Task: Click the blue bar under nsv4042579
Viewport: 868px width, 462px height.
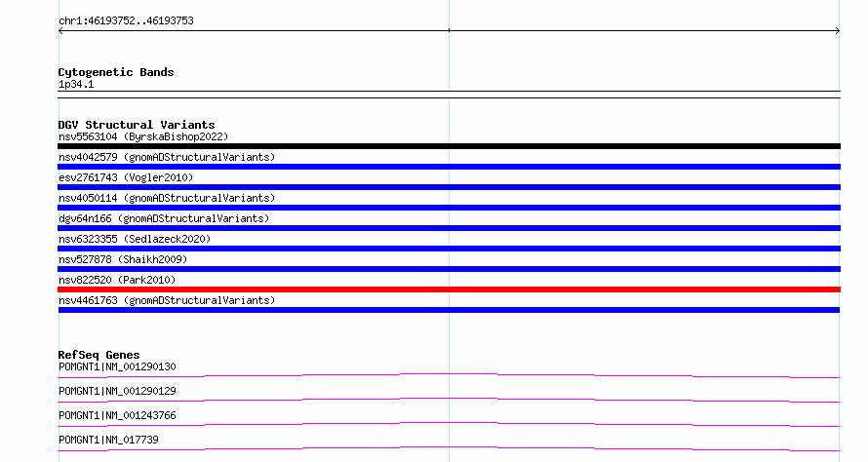Action: tap(449, 167)
